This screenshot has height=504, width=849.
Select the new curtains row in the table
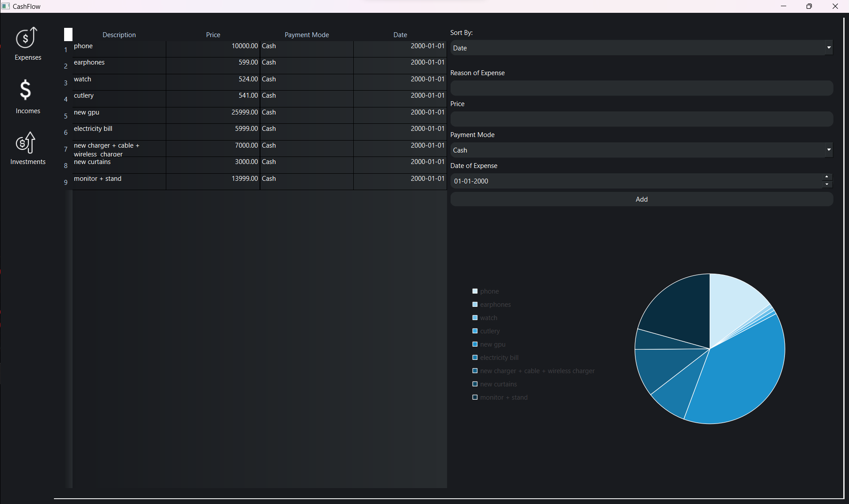(x=119, y=165)
